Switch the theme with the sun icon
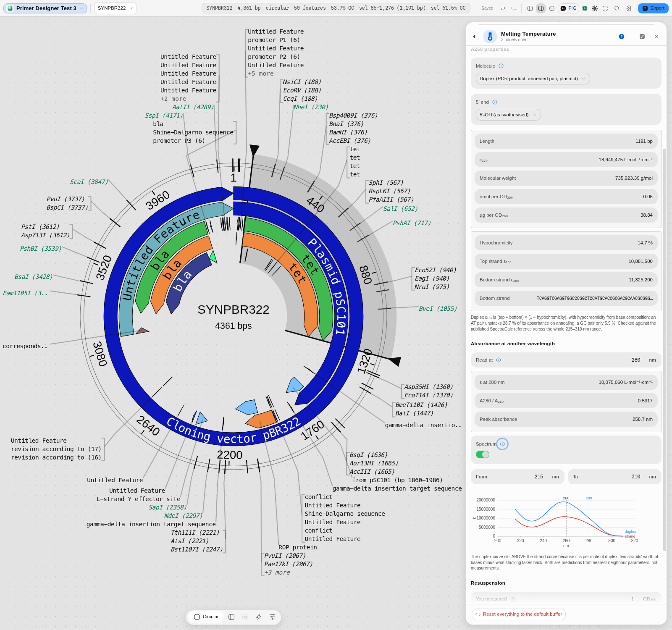This screenshot has width=672, height=630. pyautogui.click(x=595, y=8)
